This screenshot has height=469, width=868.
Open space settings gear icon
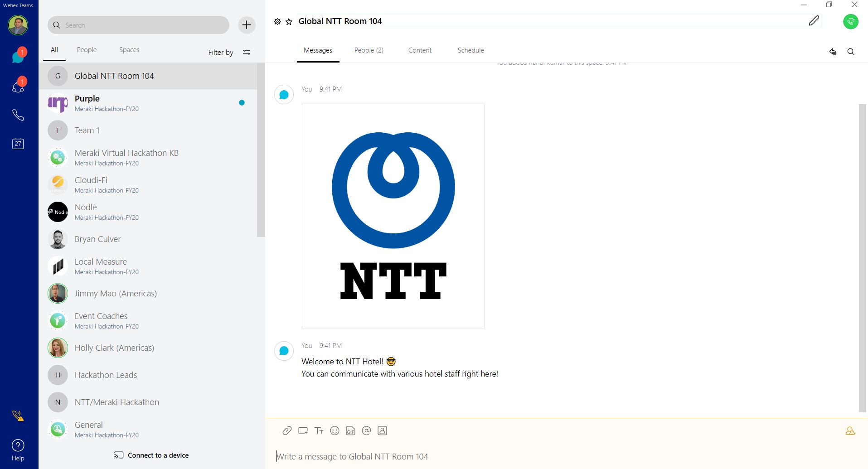[x=277, y=22]
